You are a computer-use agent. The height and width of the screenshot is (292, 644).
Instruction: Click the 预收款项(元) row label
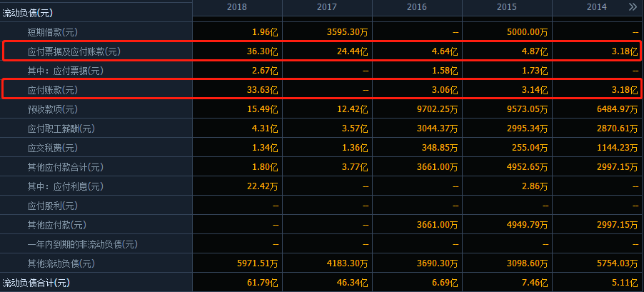pos(53,109)
